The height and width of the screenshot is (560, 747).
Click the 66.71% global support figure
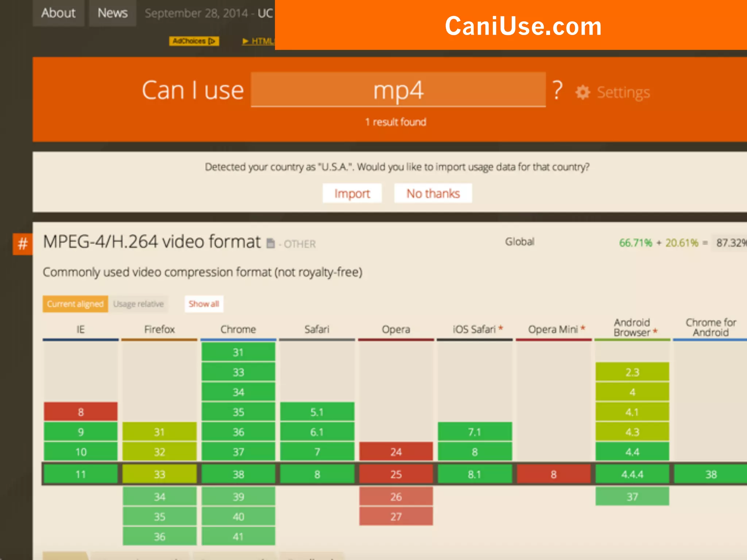(x=635, y=243)
